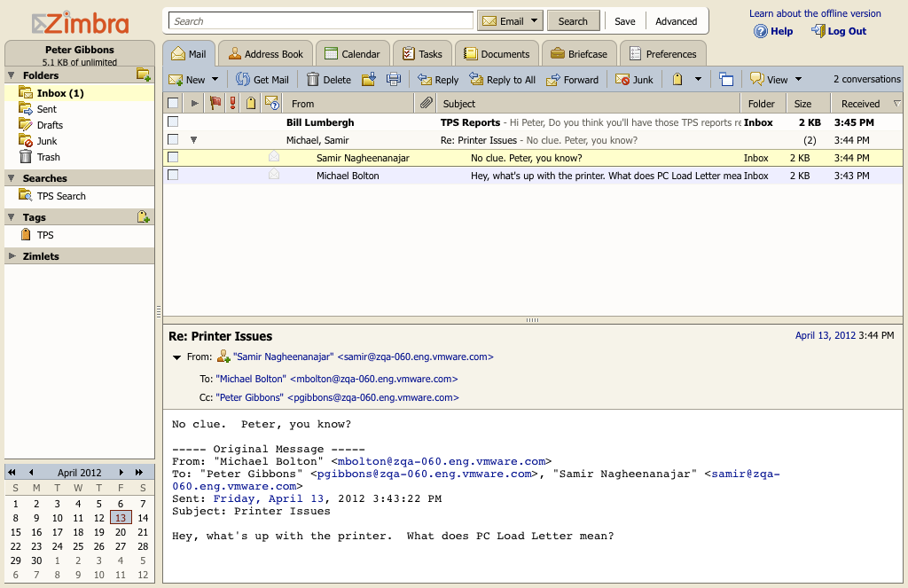Go to next month in mini calendar
This screenshot has height=588, width=908.
pyautogui.click(x=121, y=472)
